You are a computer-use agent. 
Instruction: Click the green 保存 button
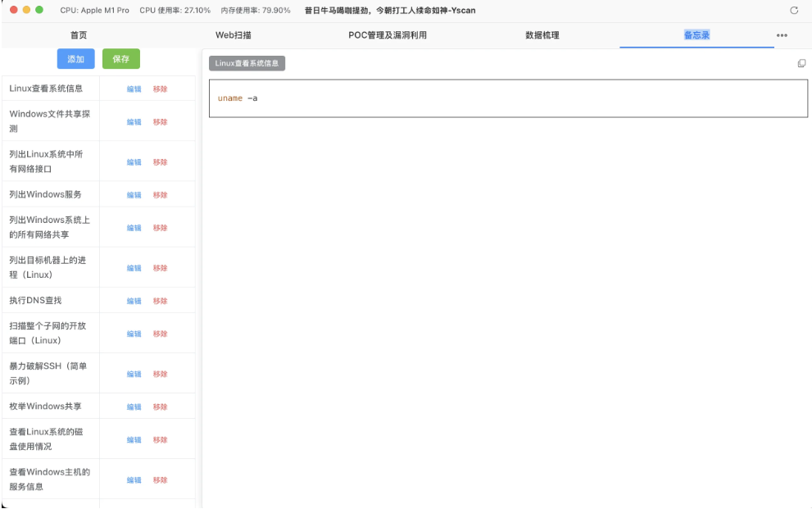[x=121, y=59]
